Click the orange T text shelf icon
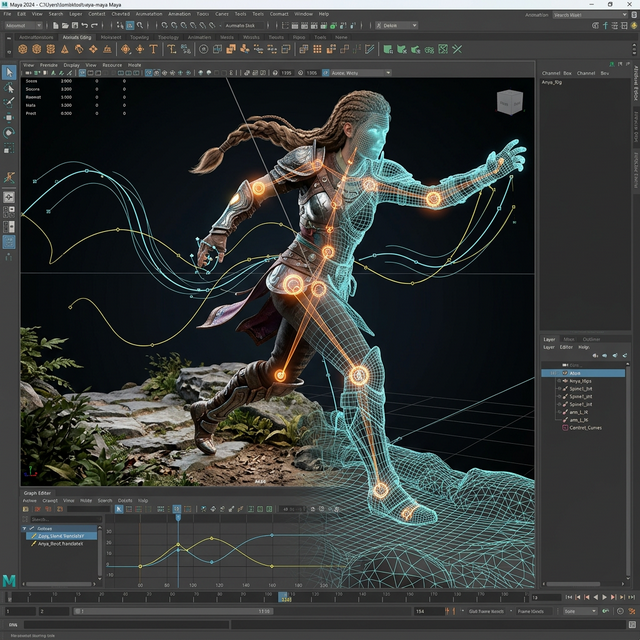640x640 pixels. click(153, 49)
